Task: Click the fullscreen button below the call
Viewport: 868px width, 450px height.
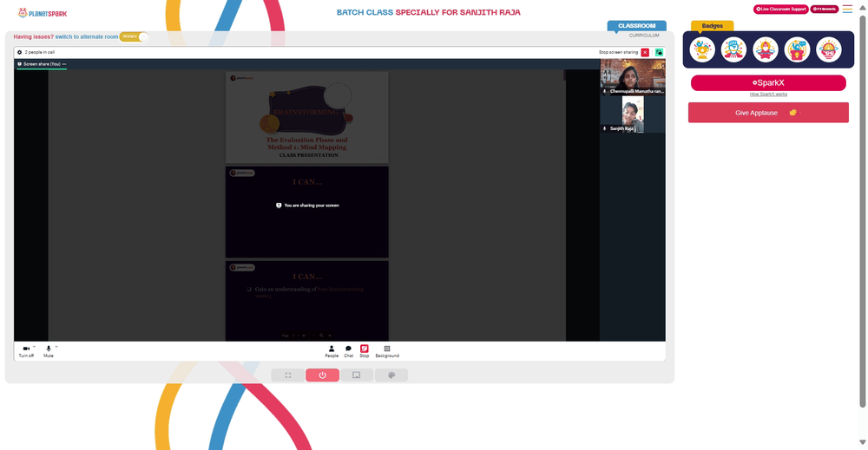Action: click(x=288, y=375)
